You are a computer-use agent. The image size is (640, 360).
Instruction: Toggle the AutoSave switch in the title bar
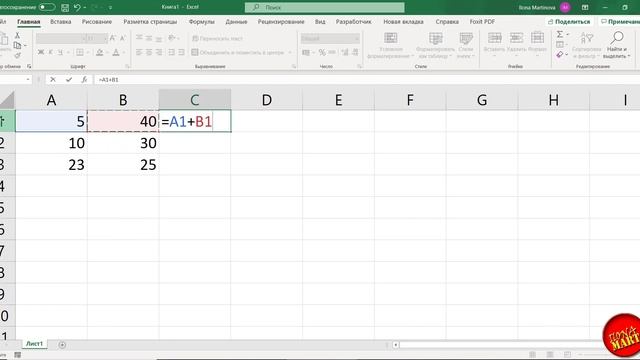click(x=47, y=7)
